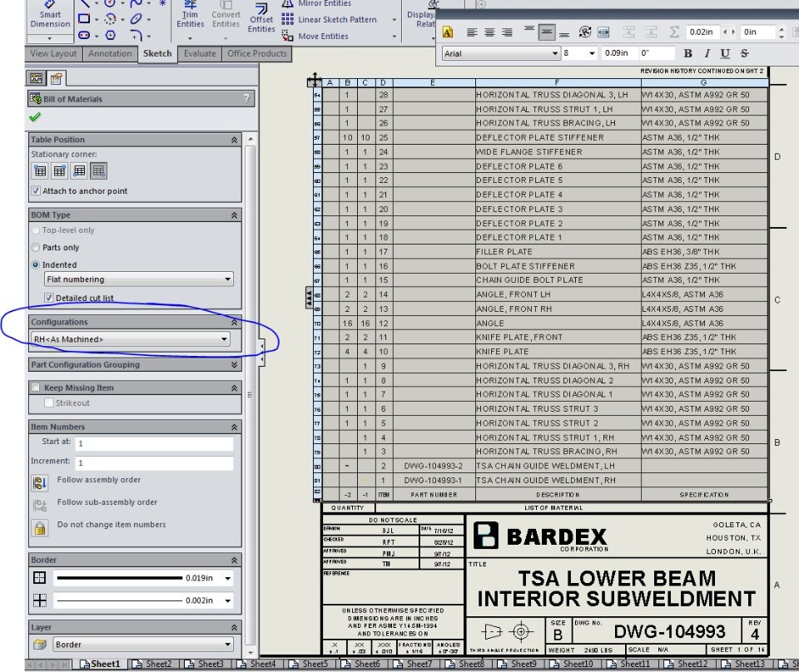The height and width of the screenshot is (672, 799).
Task: Open the Flat numbering dropdown
Action: (139, 279)
